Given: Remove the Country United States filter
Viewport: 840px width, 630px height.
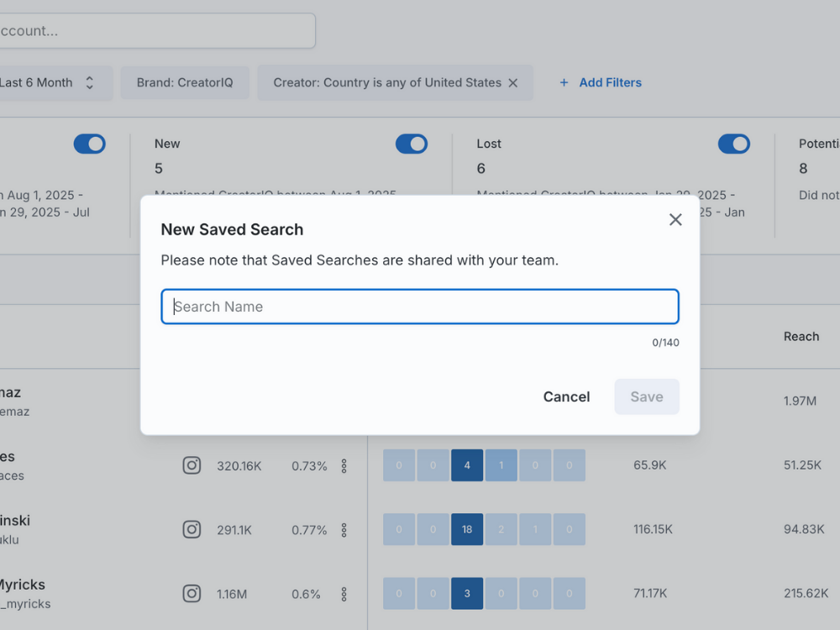Looking at the screenshot, I should tap(513, 83).
